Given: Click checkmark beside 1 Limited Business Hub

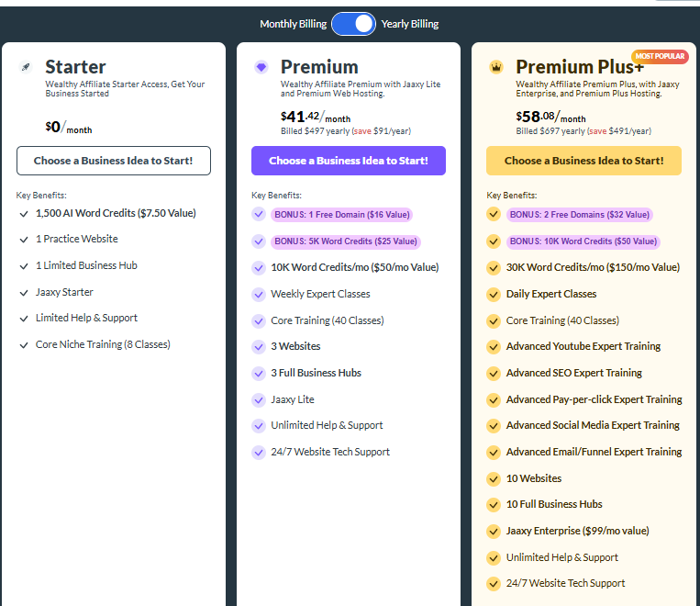Looking at the screenshot, I should pyautogui.click(x=24, y=266).
